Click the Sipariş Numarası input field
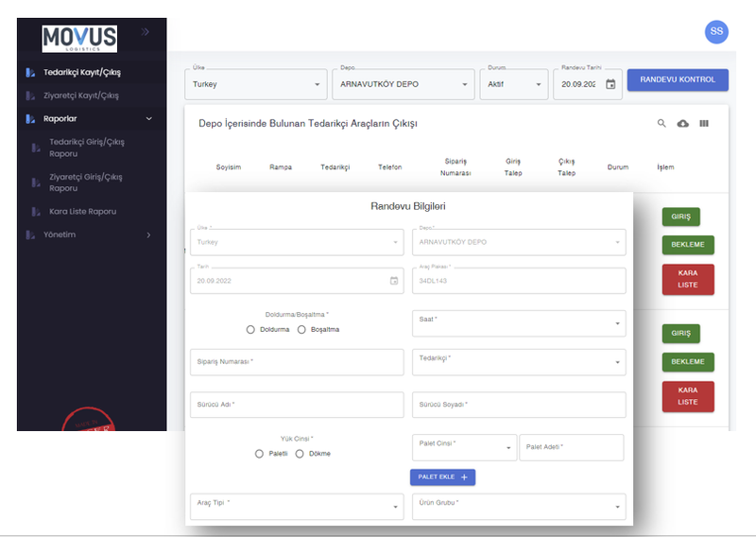The height and width of the screenshot is (537, 756). point(297,363)
